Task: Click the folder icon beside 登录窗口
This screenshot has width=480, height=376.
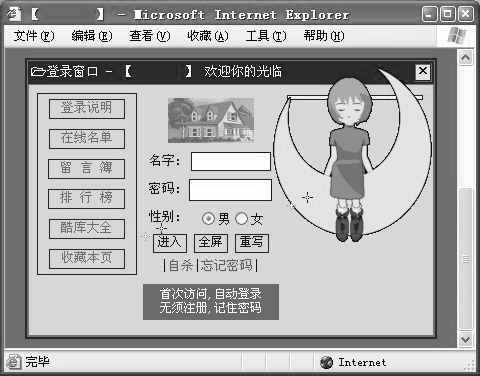Action: click(38, 71)
